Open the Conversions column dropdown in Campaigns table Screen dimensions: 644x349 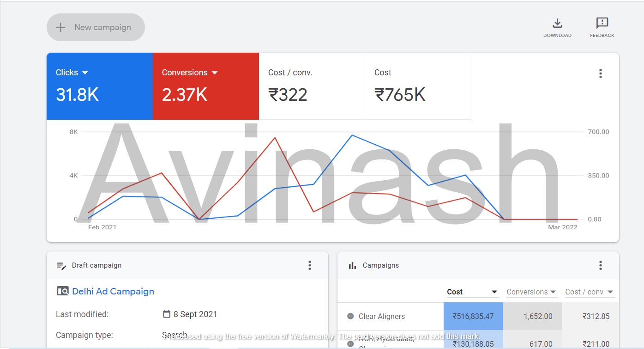click(x=553, y=292)
